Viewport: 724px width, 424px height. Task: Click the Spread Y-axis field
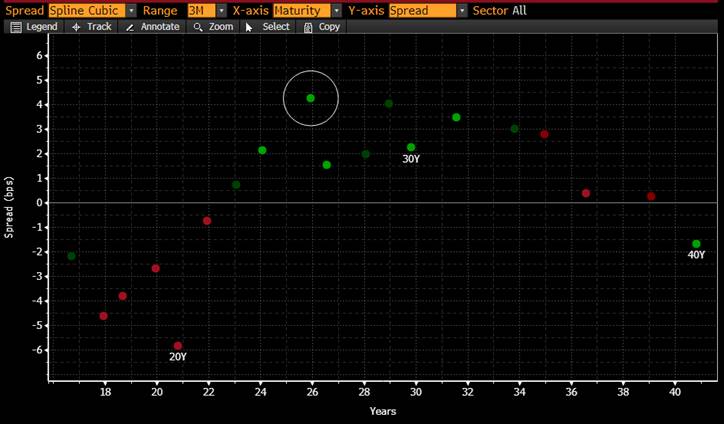[422, 11]
